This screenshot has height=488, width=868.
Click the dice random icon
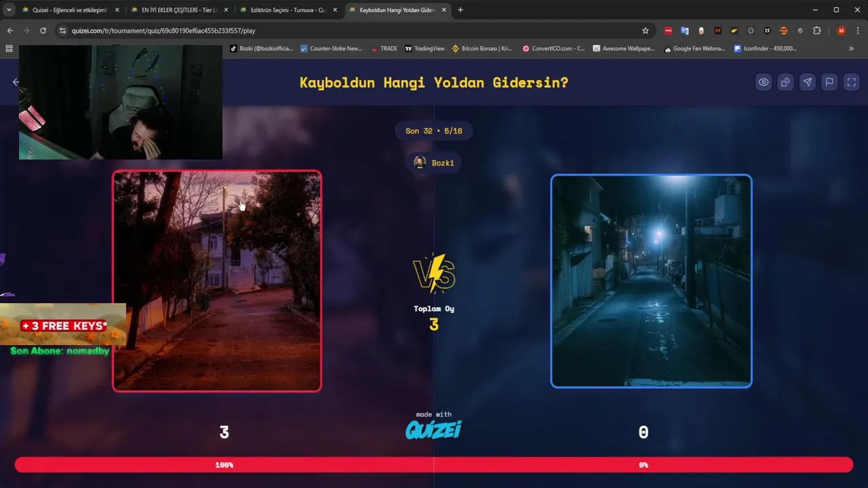[x=785, y=82]
